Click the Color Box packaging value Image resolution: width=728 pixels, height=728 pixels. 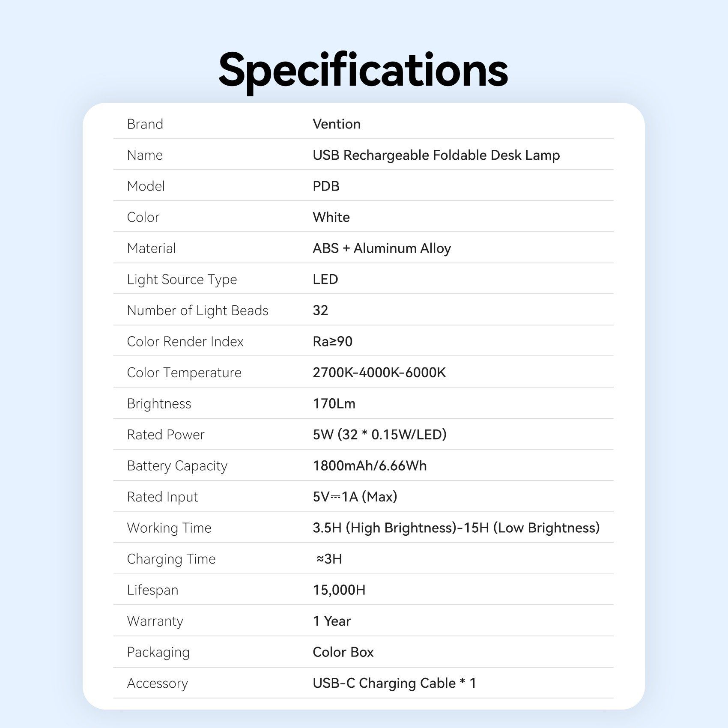(343, 652)
